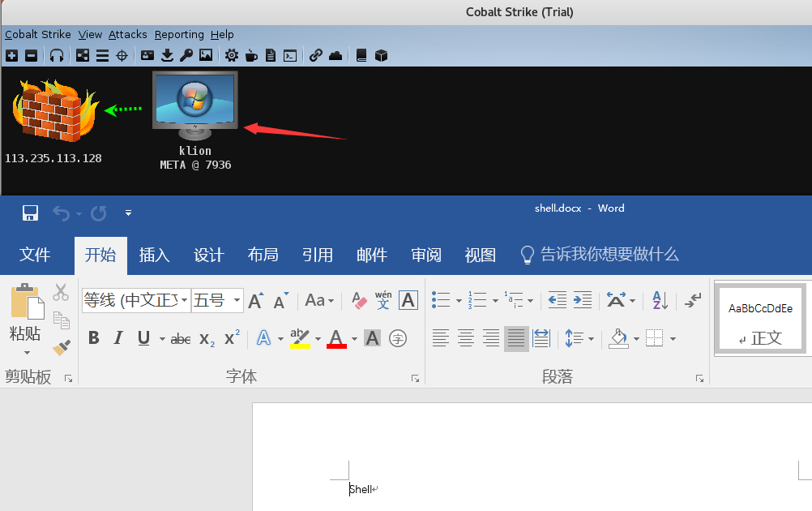Image resolution: width=812 pixels, height=511 pixels.
Task: Apply the red font color swatch
Action: 336,339
